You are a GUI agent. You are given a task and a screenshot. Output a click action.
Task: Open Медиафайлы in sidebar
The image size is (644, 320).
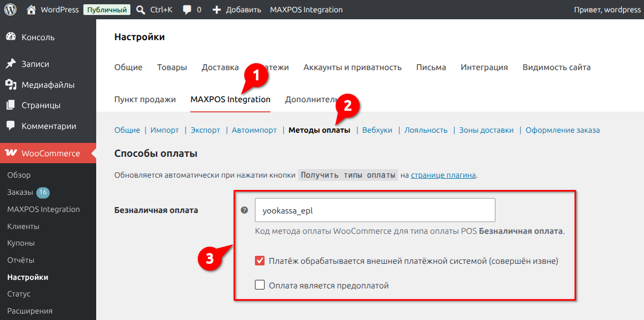pyautogui.click(x=48, y=85)
